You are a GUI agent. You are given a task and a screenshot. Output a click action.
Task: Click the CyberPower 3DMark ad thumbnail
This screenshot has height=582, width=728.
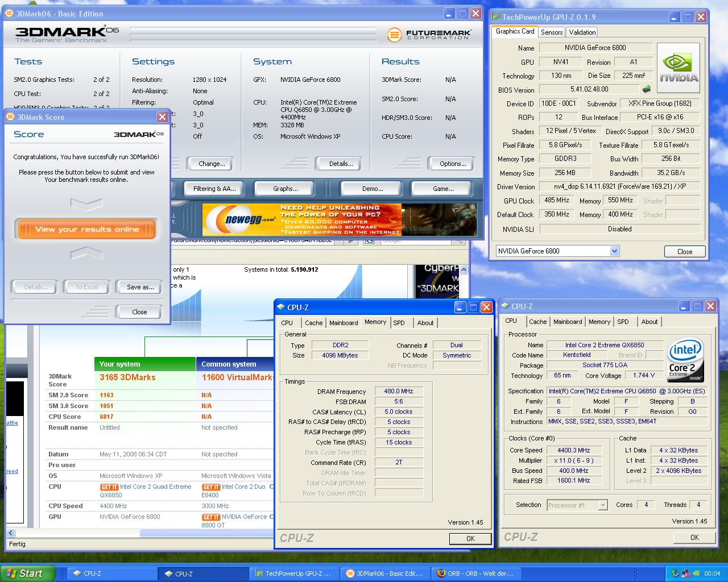click(437, 281)
